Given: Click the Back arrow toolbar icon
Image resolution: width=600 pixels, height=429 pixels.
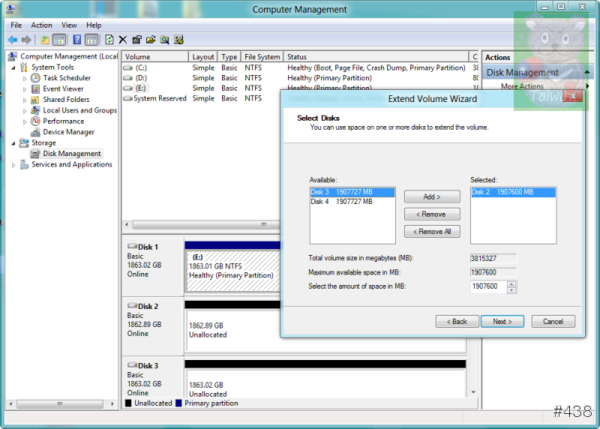Looking at the screenshot, I should [x=11, y=40].
